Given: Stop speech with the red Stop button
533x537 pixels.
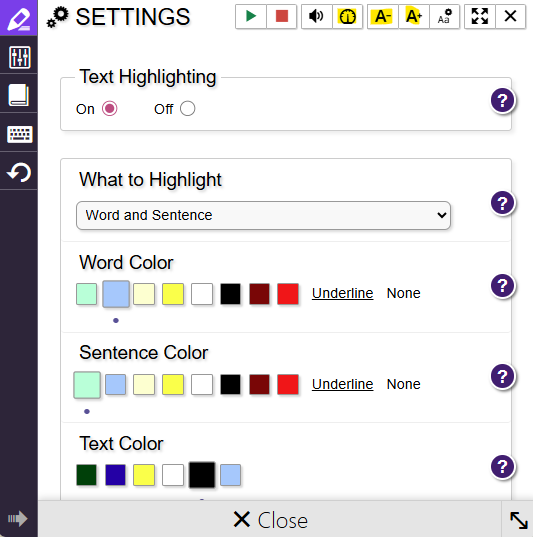Looking at the screenshot, I should 282,16.
